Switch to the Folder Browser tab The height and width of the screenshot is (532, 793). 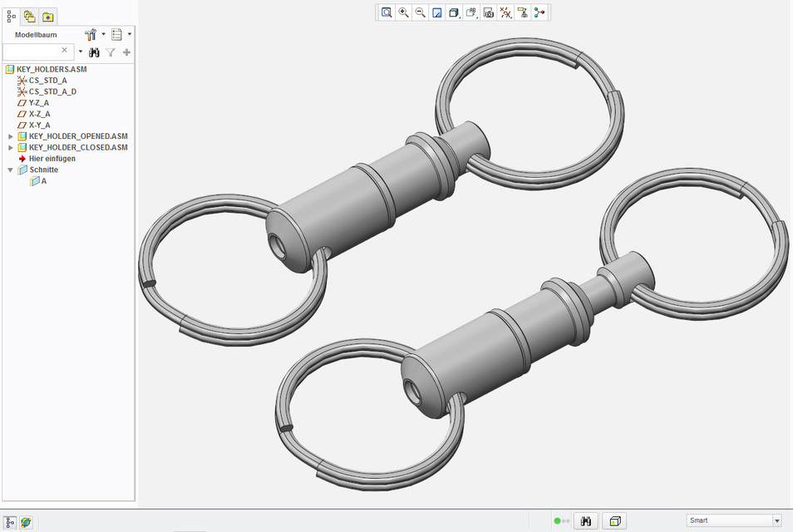click(x=29, y=15)
